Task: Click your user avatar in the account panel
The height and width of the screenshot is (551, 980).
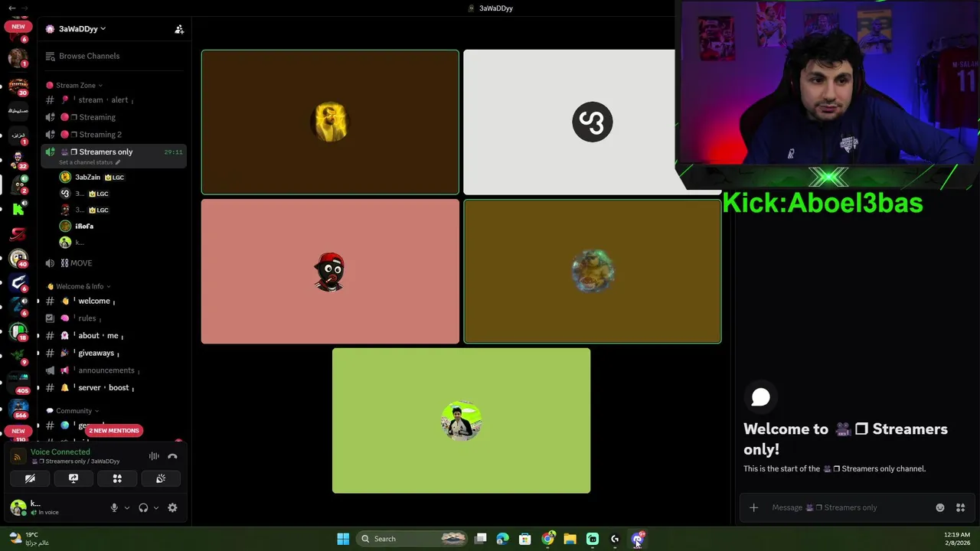Action: [x=18, y=507]
